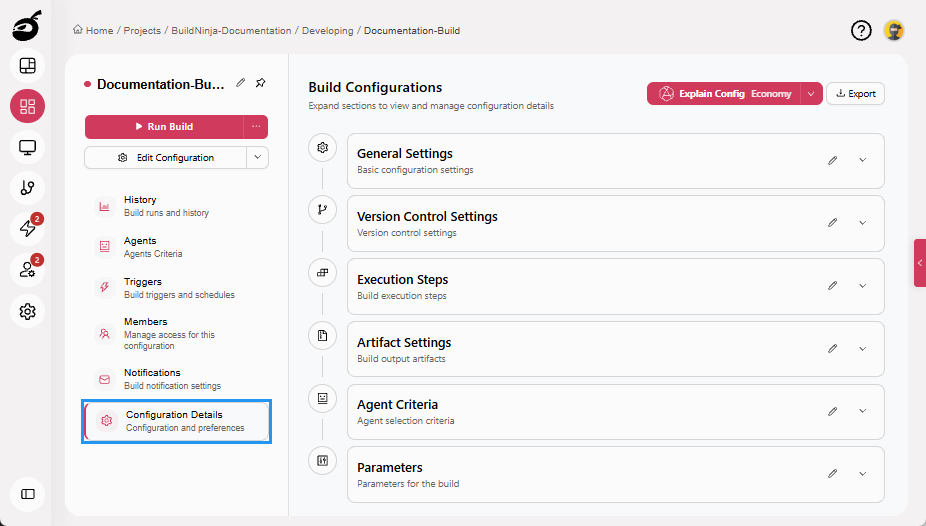The width and height of the screenshot is (926, 526).
Task: Select Configuration Details menu item
Action: pos(177,421)
